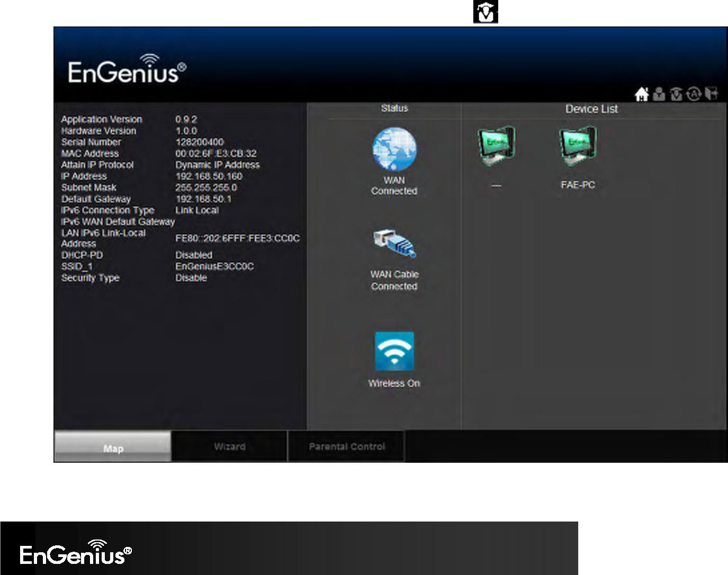Open the user account icon in header

(x=659, y=94)
